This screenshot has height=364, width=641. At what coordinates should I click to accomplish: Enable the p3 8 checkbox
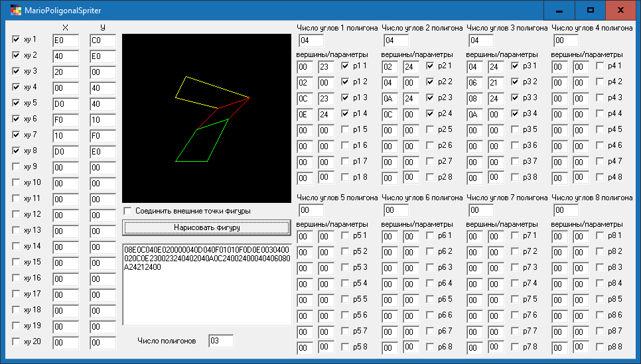coord(515,177)
